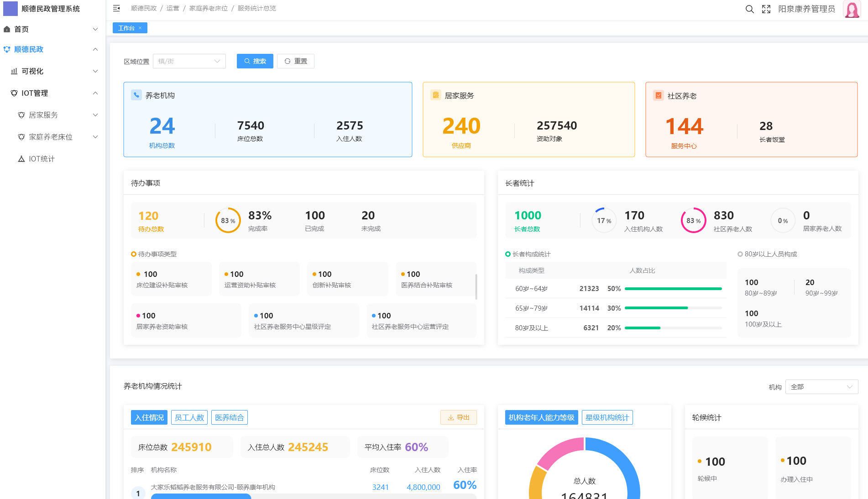Click the 65岁~79岁 30% progress bar
This screenshot has width=868, height=499.
673,308
